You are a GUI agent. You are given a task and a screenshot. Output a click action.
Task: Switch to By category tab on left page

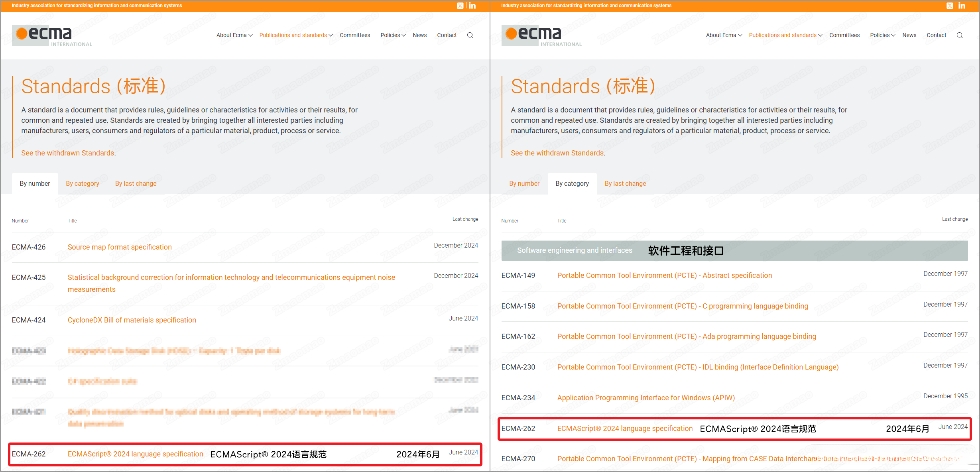pyautogui.click(x=83, y=183)
